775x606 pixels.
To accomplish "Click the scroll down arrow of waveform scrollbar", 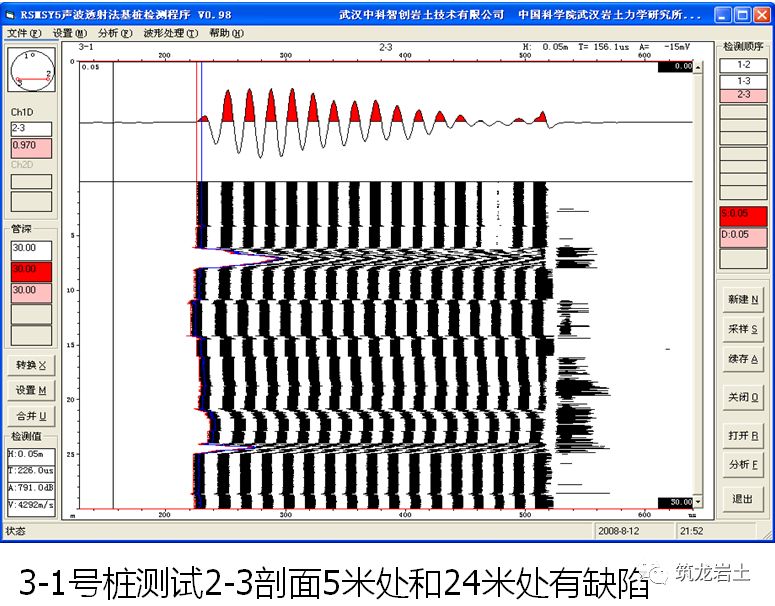I will tap(697, 502).
